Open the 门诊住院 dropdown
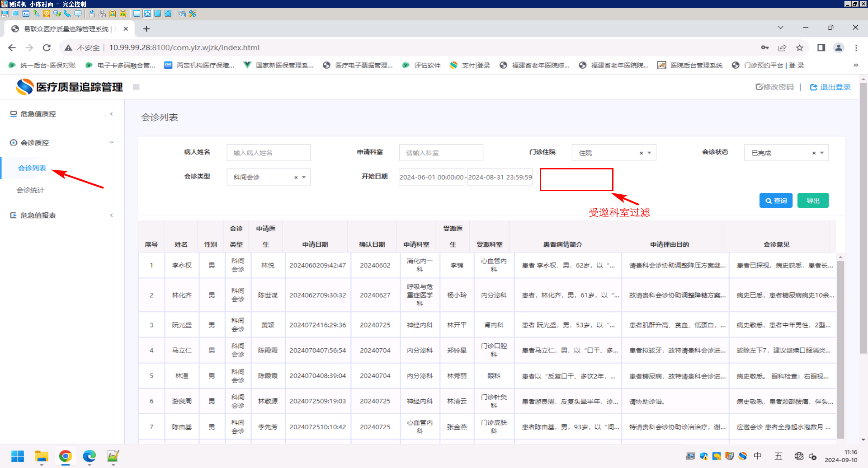This screenshot has height=468, width=868. [613, 153]
